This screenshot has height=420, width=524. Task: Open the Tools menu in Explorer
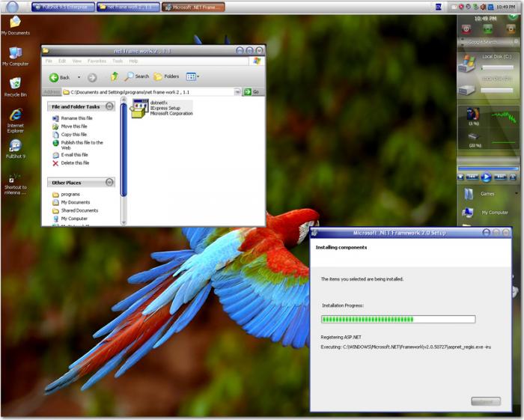[x=118, y=61]
